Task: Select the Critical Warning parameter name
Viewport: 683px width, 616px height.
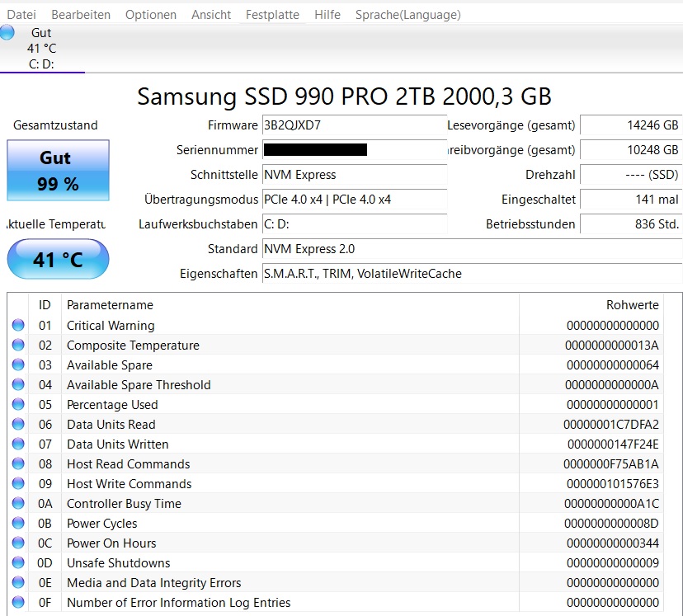Action: [111, 326]
